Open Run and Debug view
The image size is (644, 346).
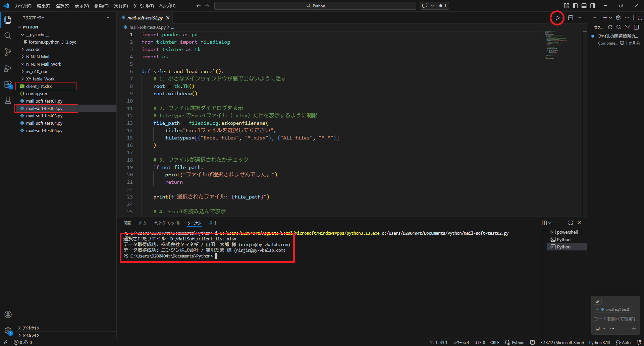8,68
